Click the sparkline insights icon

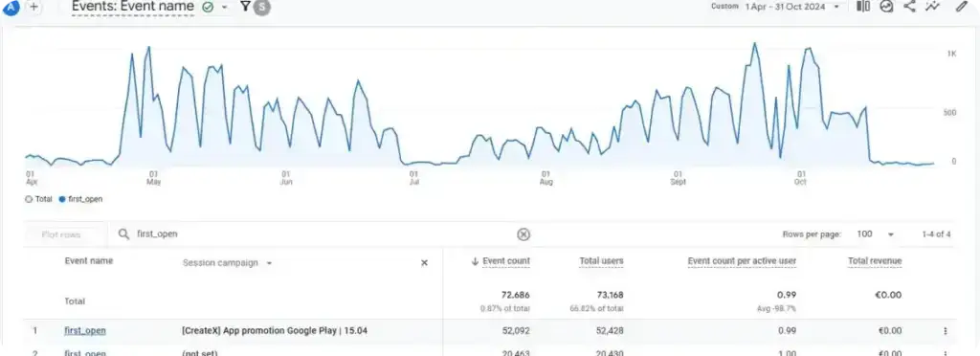tap(932, 7)
